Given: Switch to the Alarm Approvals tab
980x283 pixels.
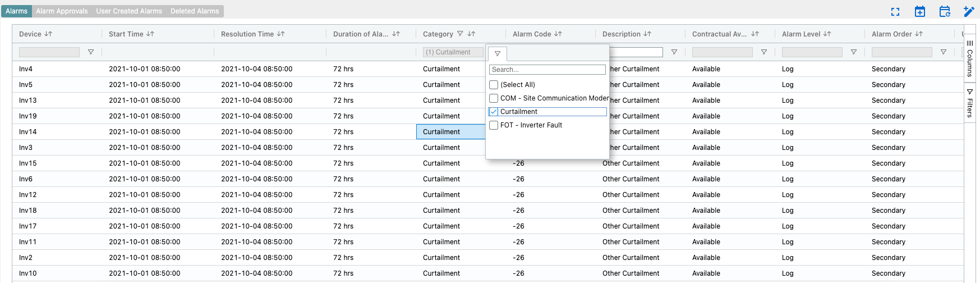Looking at the screenshot, I should [62, 11].
